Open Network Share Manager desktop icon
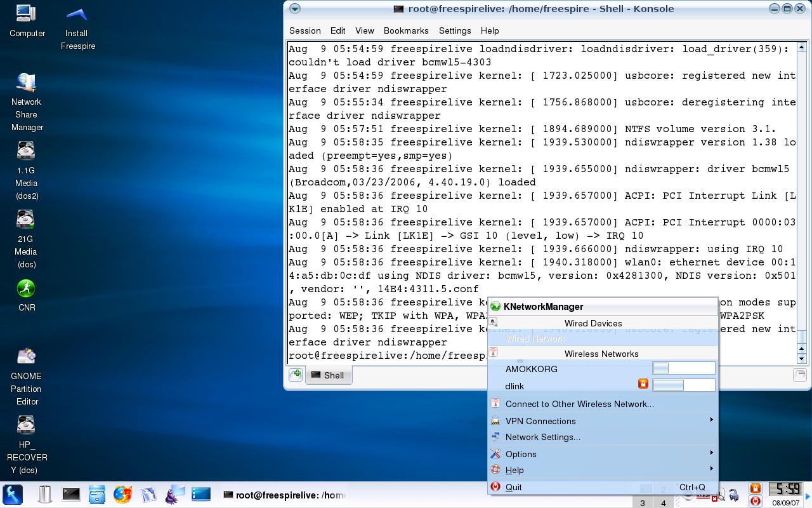The width and height of the screenshot is (812, 508). [x=26, y=102]
